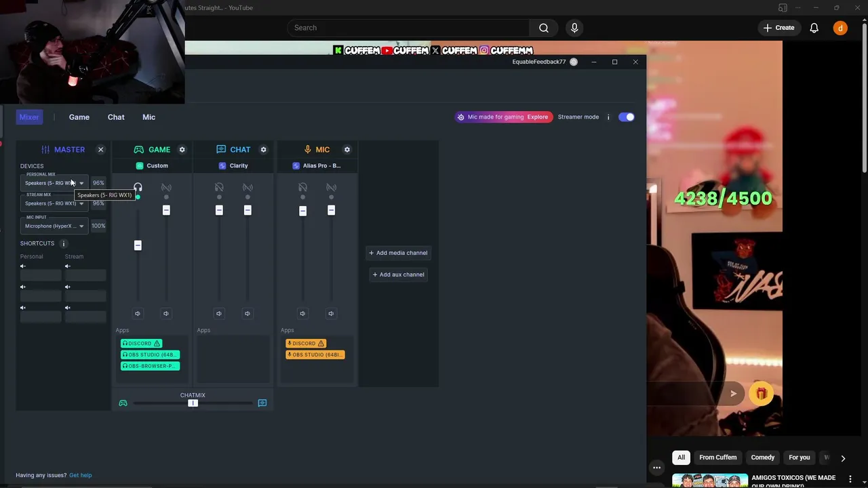The width and height of the screenshot is (868, 488).
Task: Open the Chat channel settings gear
Action: (263, 150)
